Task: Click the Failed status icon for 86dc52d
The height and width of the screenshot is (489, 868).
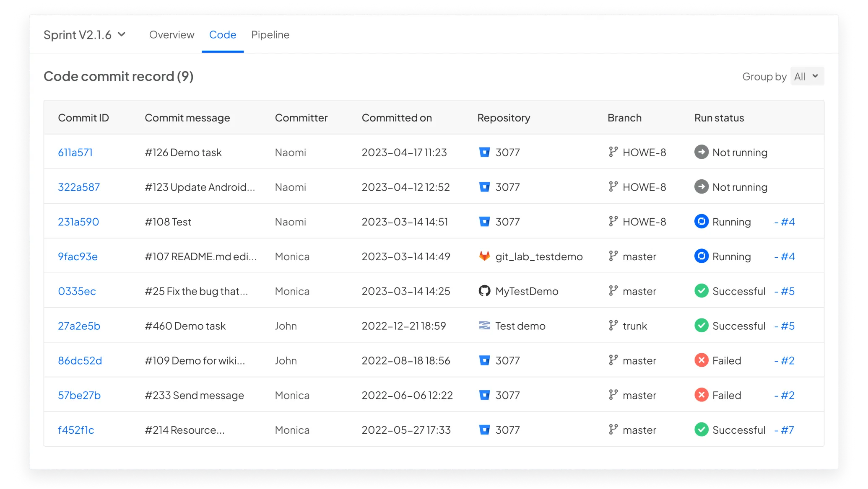Action: click(x=701, y=360)
